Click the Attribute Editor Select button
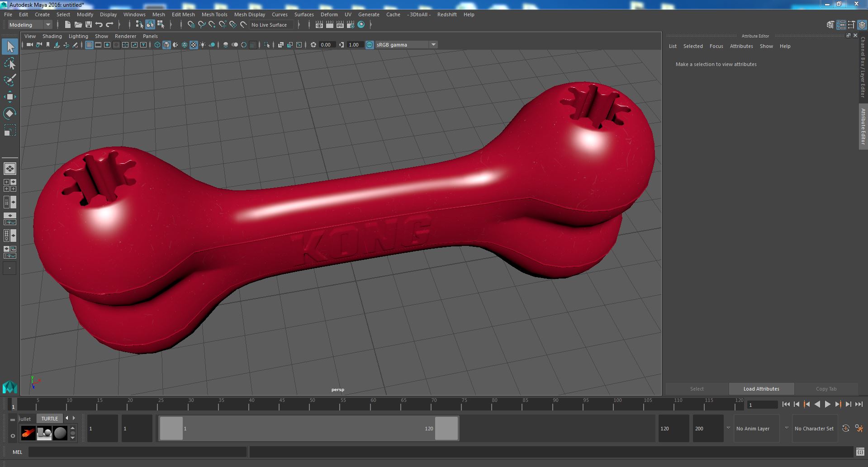 click(697, 389)
